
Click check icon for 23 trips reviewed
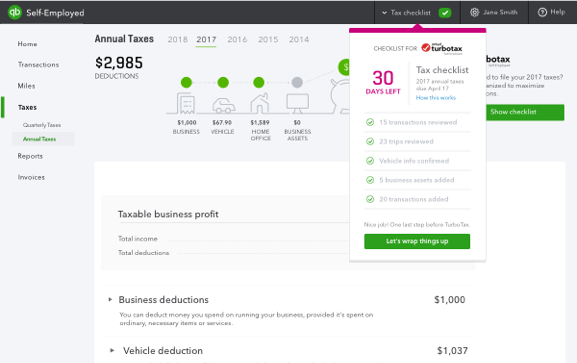(x=370, y=141)
